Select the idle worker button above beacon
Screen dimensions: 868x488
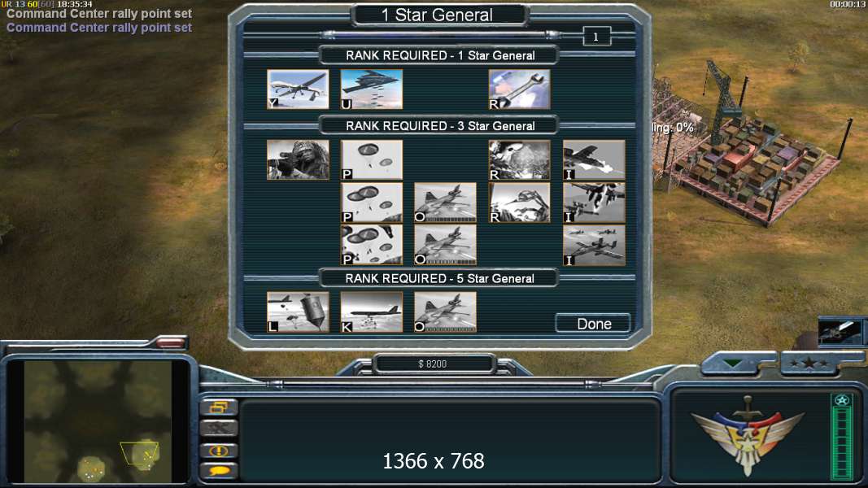tap(219, 428)
